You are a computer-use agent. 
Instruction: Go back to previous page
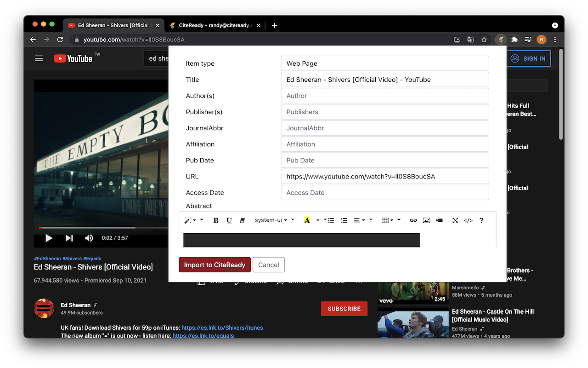point(33,40)
